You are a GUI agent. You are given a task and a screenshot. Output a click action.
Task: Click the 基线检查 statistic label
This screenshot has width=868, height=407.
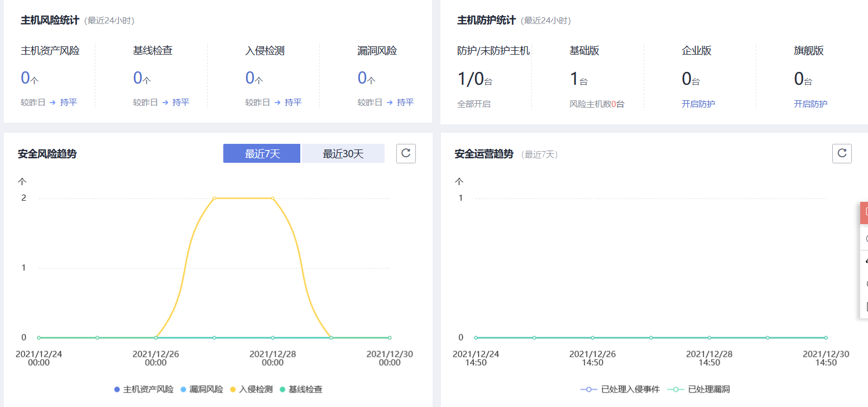click(x=153, y=51)
